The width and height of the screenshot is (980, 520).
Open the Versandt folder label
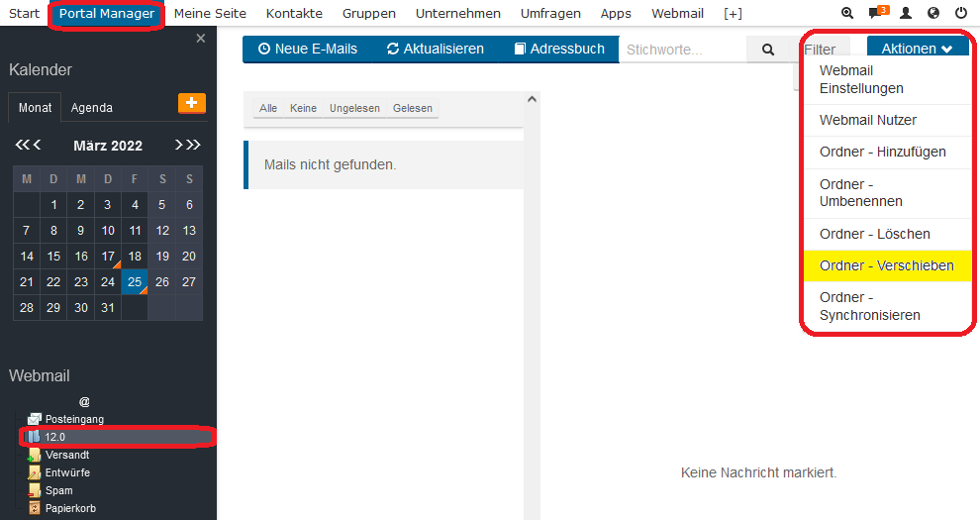coord(67,455)
